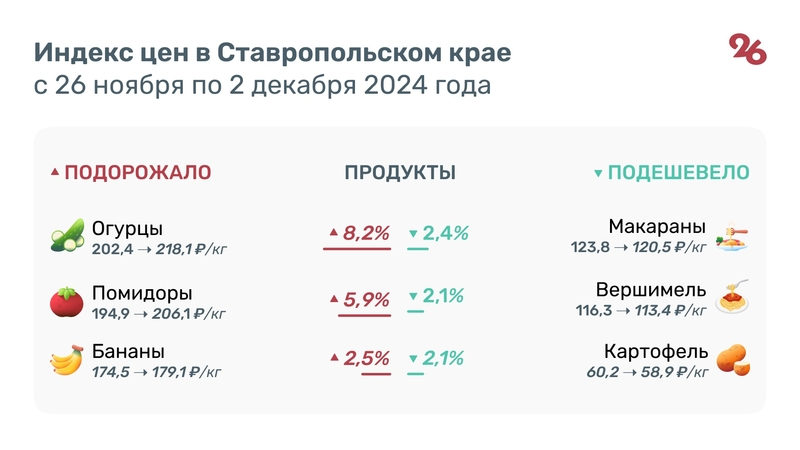Click the teal triangle before ПОДЕШЕВЕЛО
The image size is (800, 450).
[598, 173]
